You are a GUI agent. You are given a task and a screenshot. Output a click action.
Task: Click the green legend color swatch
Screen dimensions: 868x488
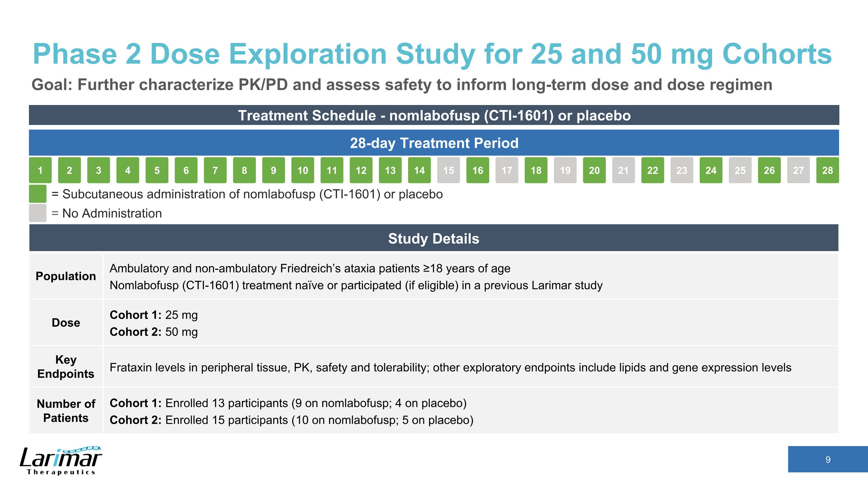click(x=38, y=193)
